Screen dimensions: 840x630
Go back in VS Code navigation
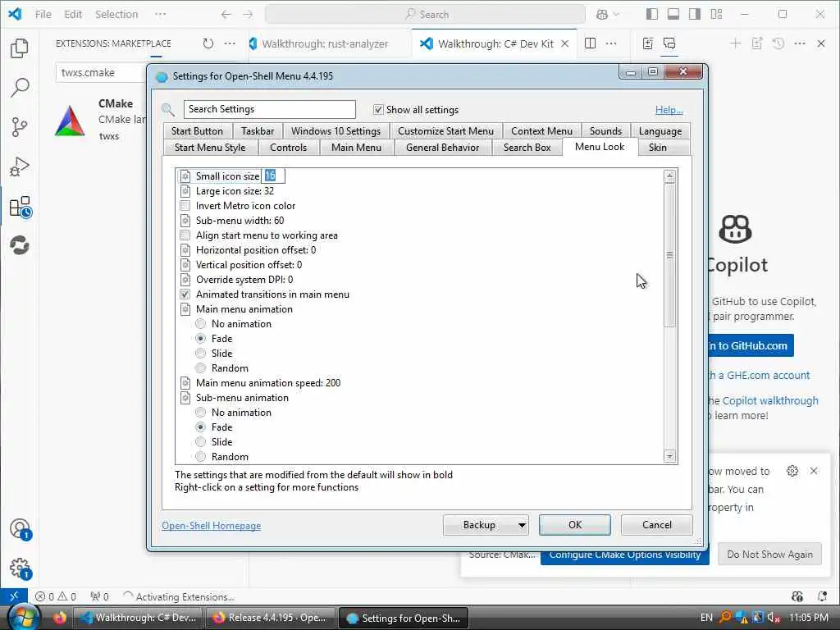point(226,15)
